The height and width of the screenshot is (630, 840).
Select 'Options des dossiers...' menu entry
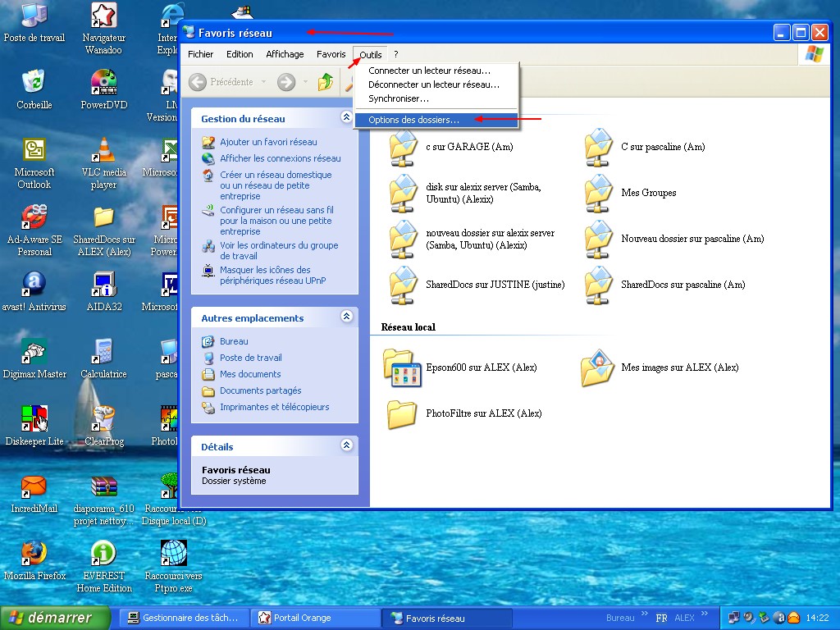[413, 120]
